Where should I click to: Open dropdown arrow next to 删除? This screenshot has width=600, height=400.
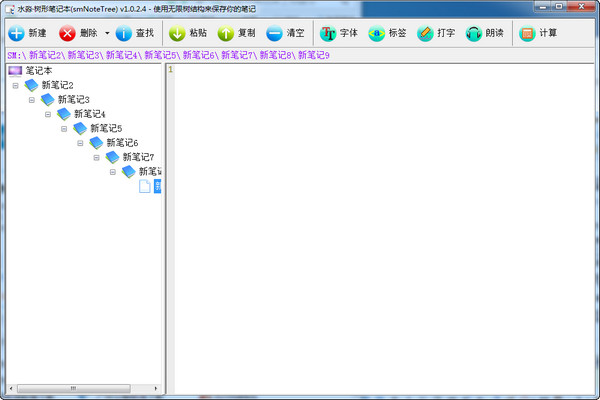(106, 33)
